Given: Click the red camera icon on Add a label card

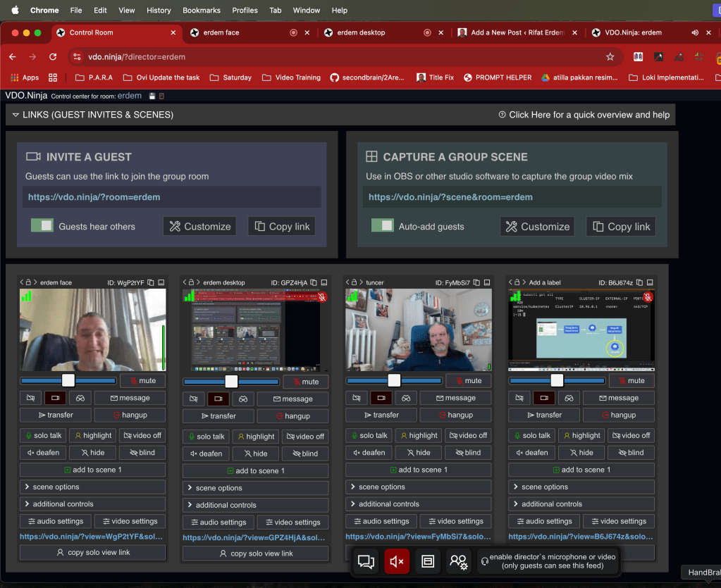Looking at the screenshot, I should coord(544,398).
